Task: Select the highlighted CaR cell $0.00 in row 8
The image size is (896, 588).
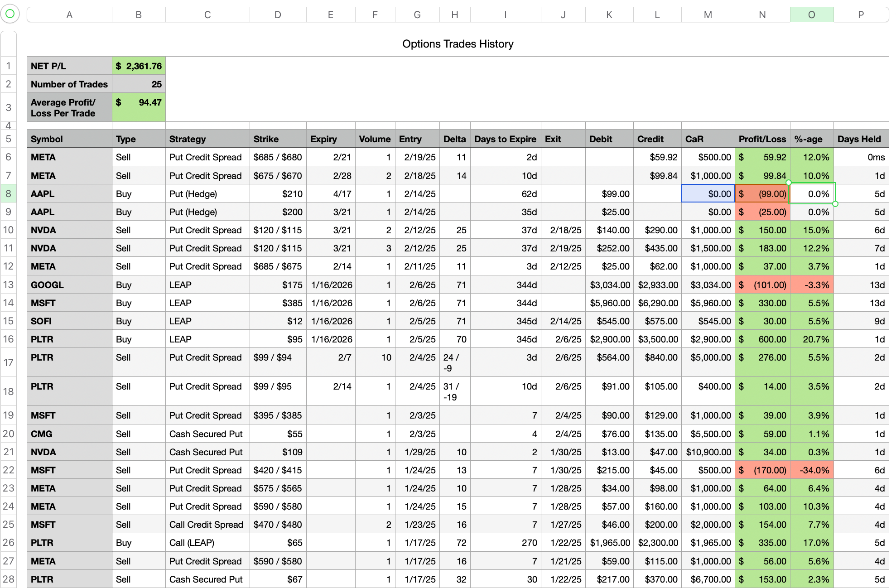Action: click(x=708, y=193)
